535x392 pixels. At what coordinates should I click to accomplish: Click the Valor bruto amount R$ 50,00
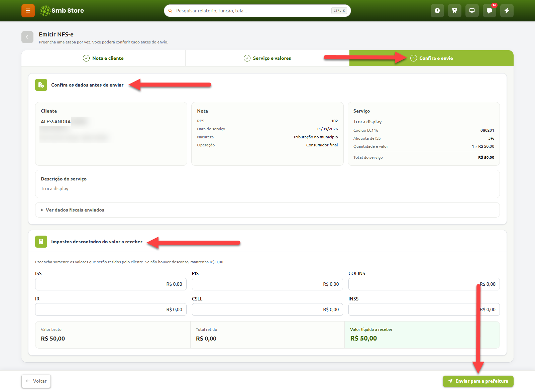[x=53, y=339]
